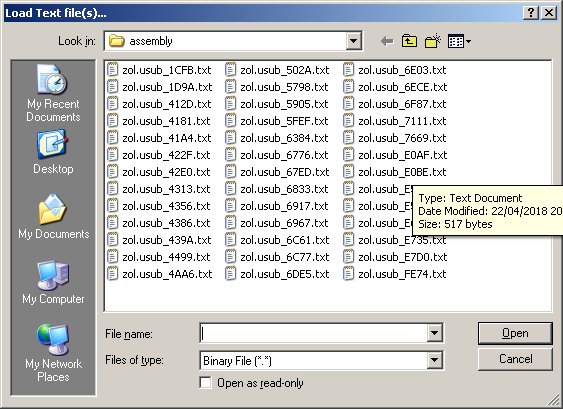Image resolution: width=563 pixels, height=409 pixels.
Task: Open My Computer shortcut
Action: tap(53, 282)
